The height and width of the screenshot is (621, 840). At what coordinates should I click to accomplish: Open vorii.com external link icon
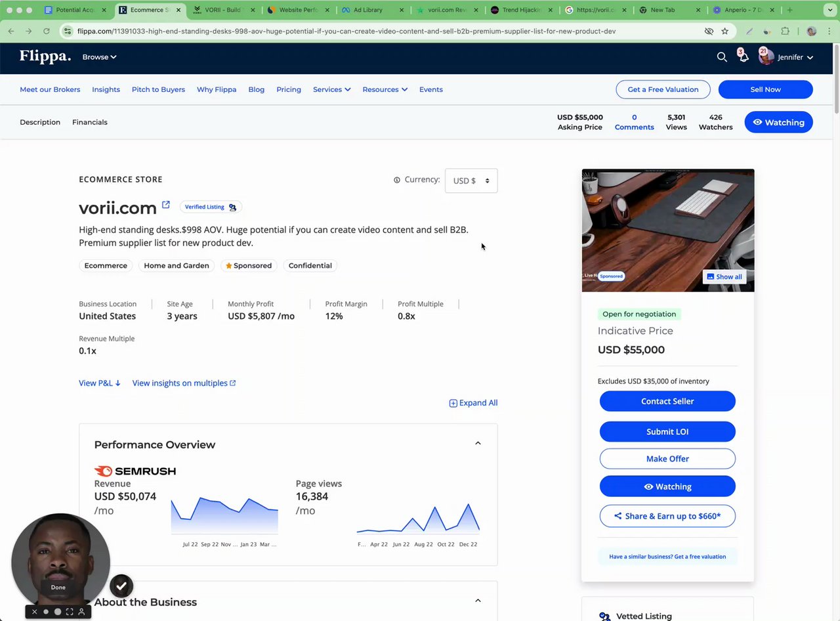166,205
